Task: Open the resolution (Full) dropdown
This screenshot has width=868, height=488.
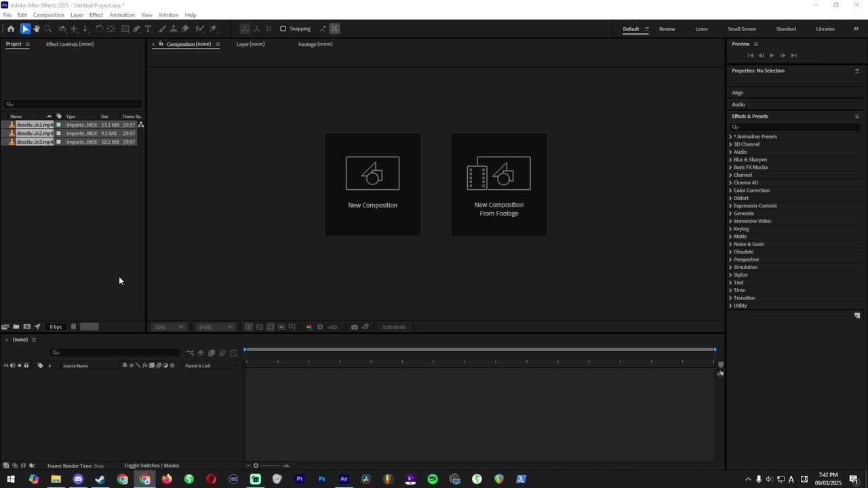Action: click(x=215, y=327)
